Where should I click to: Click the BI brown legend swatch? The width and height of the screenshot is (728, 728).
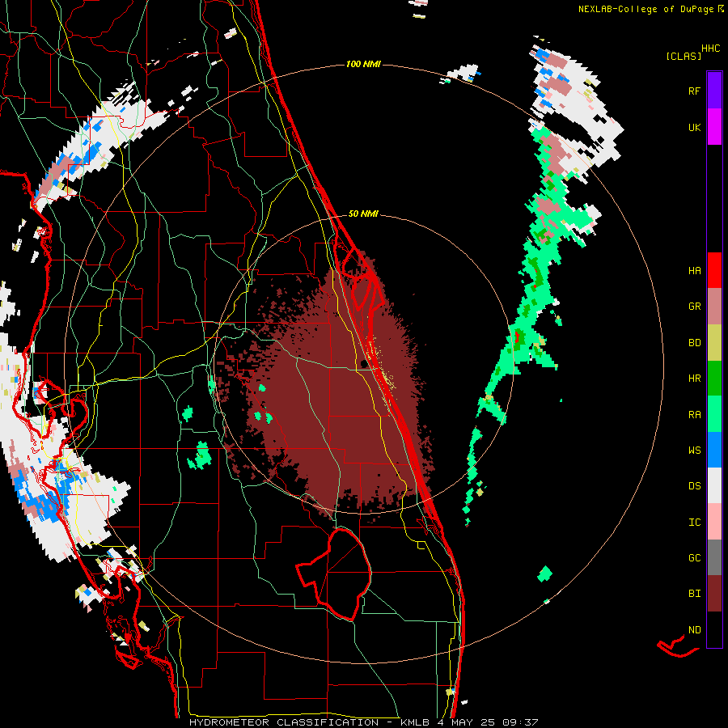(714, 594)
